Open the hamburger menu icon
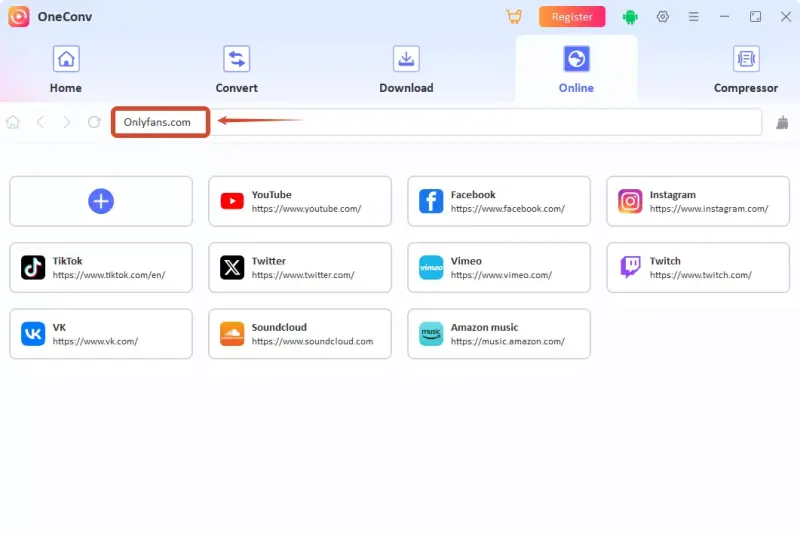The height and width of the screenshot is (535, 800). point(693,16)
